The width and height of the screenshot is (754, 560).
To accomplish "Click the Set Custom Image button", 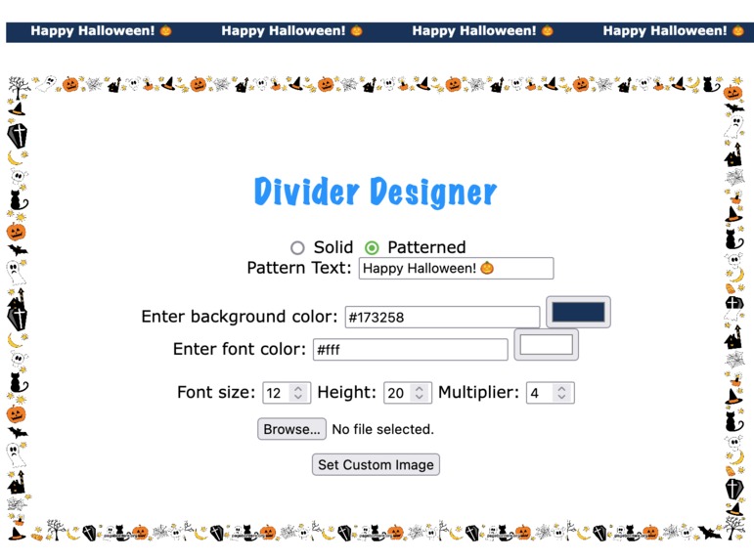I will 376,465.
